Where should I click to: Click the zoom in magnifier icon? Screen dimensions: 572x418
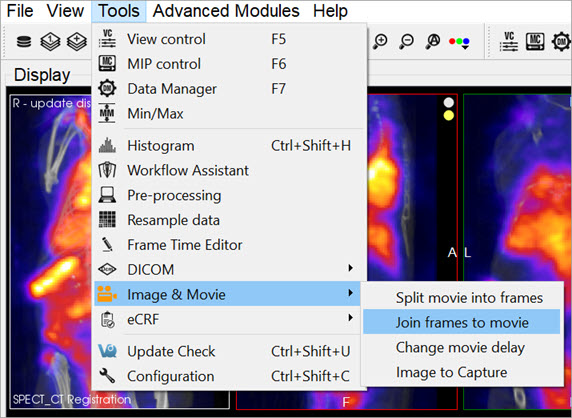click(380, 41)
